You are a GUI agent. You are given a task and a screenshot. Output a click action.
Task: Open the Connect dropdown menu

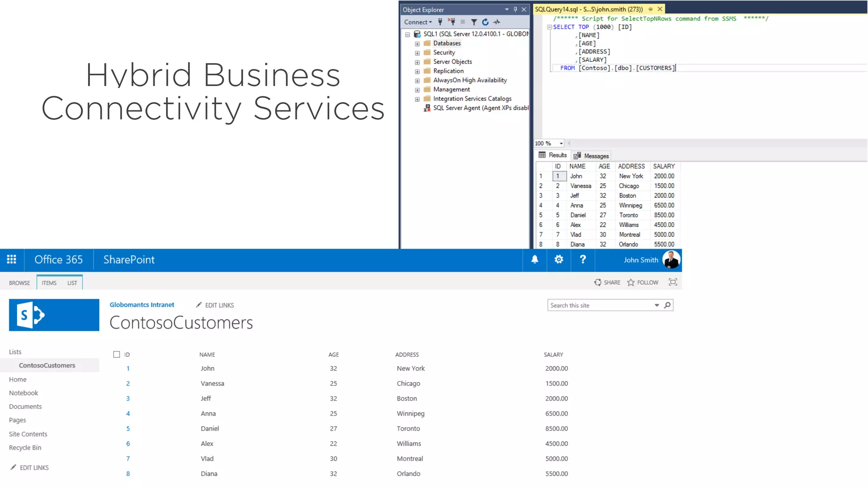[418, 22]
